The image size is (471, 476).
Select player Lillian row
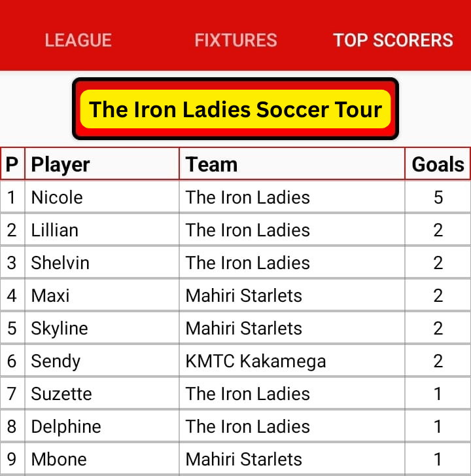point(54,230)
